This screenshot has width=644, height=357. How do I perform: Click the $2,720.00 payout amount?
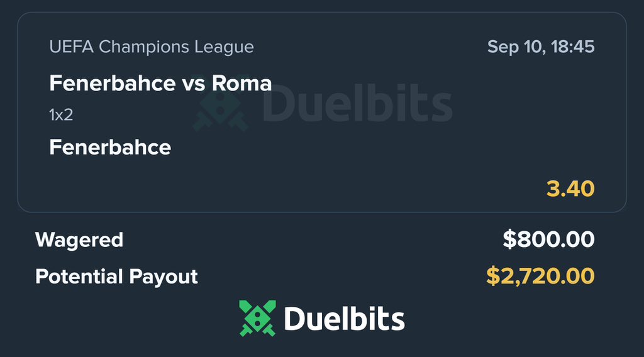540,276
